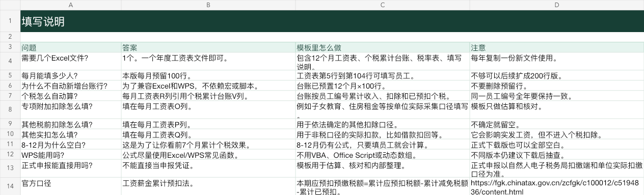Image resolution: width=644 pixels, height=195 pixels.
Task: Select row 1 header
Action: click(x=10, y=21)
